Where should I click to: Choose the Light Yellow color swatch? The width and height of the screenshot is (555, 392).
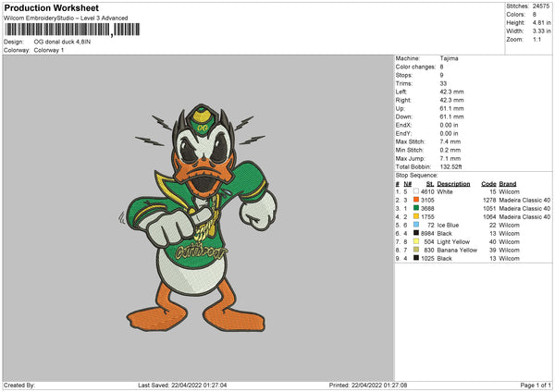tap(416, 241)
